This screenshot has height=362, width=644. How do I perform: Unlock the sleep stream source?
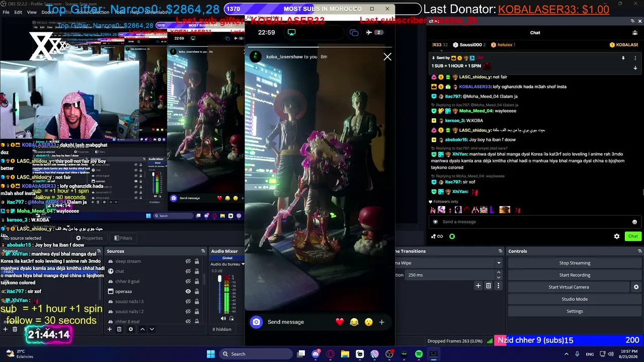tap(197, 261)
